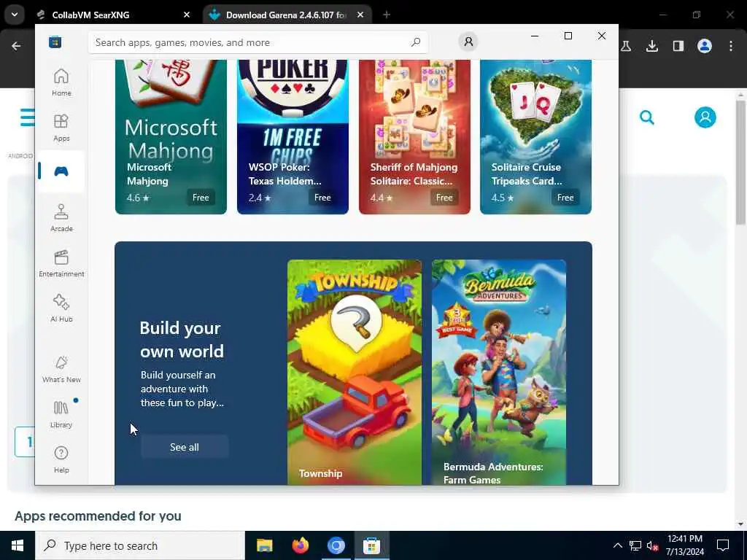Open What's New in the sidebar
This screenshot has height=560, width=747.
pyautogui.click(x=61, y=369)
